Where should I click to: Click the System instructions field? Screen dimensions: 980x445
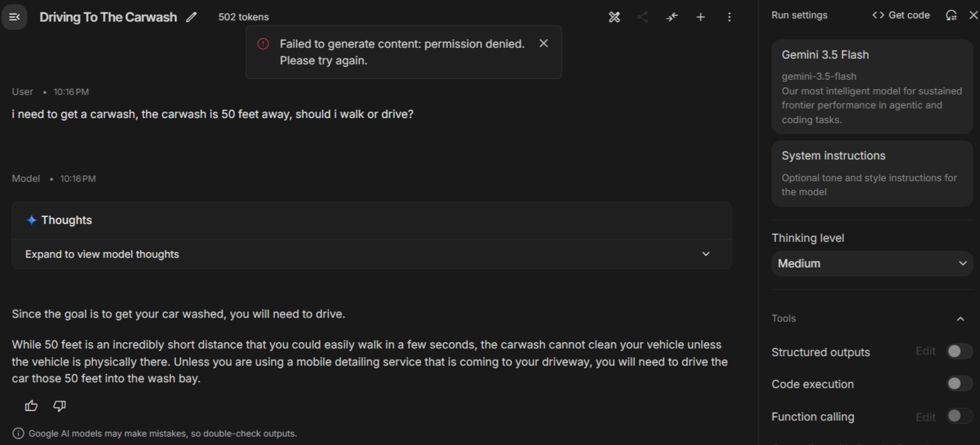[x=872, y=174]
